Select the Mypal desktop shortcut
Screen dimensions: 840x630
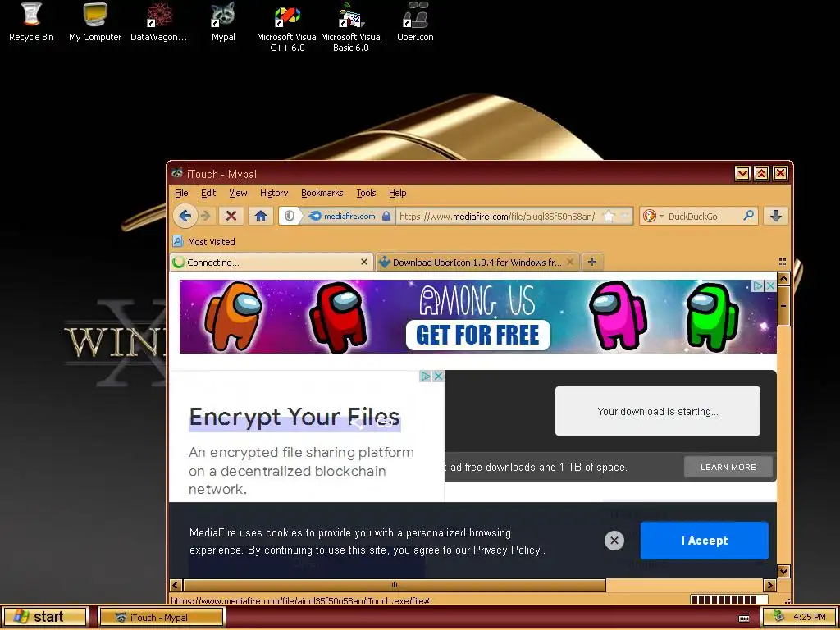point(223,22)
